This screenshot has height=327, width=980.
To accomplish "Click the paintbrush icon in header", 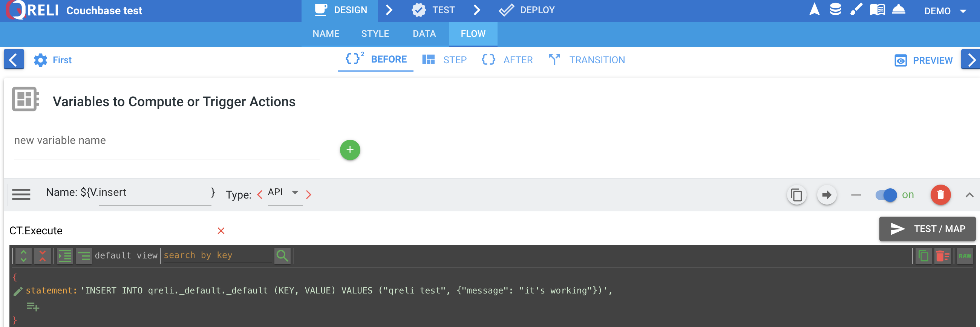I will (x=856, y=9).
